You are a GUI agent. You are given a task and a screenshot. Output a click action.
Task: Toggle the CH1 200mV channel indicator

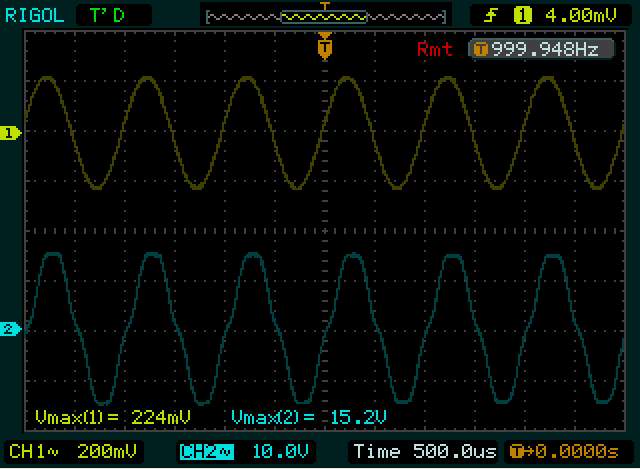(x=75, y=450)
